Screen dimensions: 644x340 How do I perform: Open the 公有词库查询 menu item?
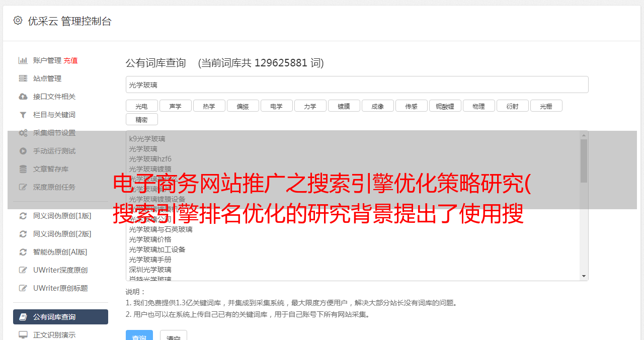pos(60,317)
